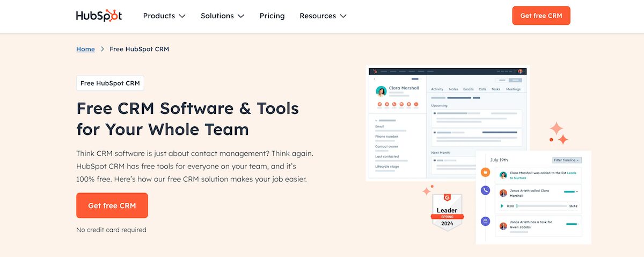Expand the Resources dropdown menu
The image size is (644, 257).
pyautogui.click(x=323, y=16)
